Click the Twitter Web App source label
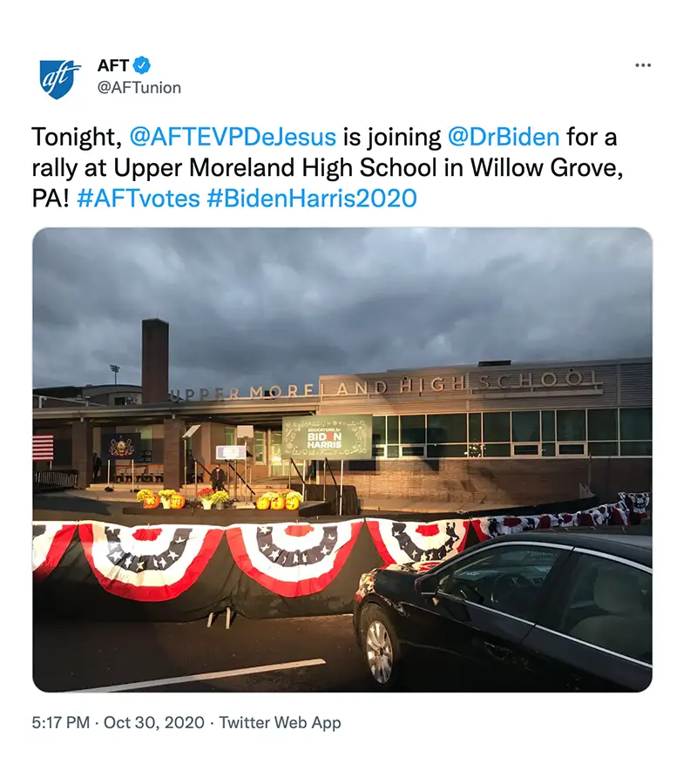697x784 pixels. [280, 722]
